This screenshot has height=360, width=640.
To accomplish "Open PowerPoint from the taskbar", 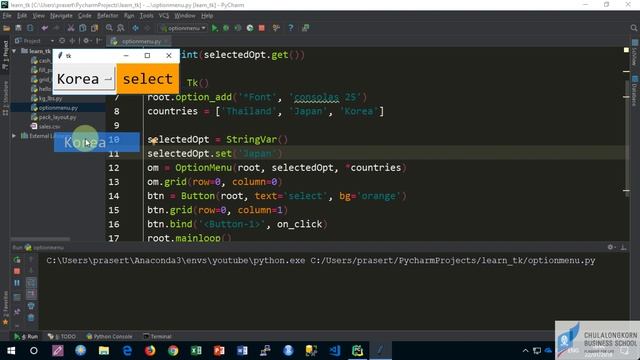I will (219, 350).
